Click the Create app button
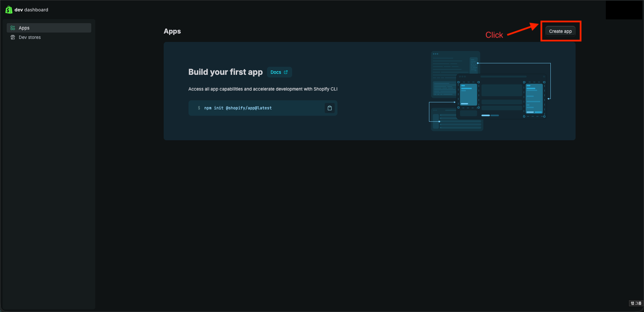The height and width of the screenshot is (312, 644). coord(560,31)
